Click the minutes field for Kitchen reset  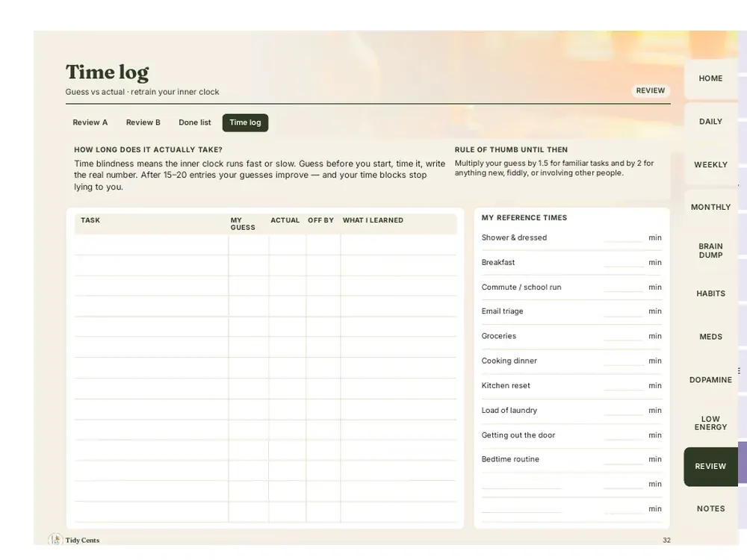pos(624,385)
